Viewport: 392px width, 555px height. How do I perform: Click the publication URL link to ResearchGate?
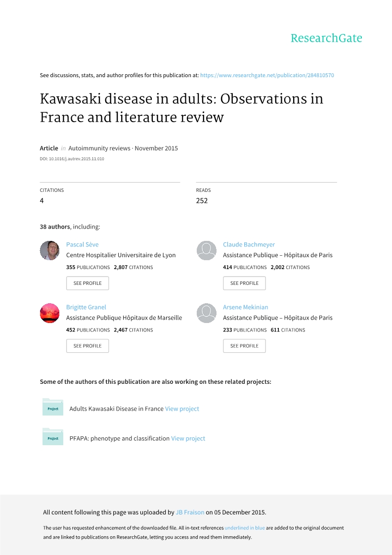(267, 75)
